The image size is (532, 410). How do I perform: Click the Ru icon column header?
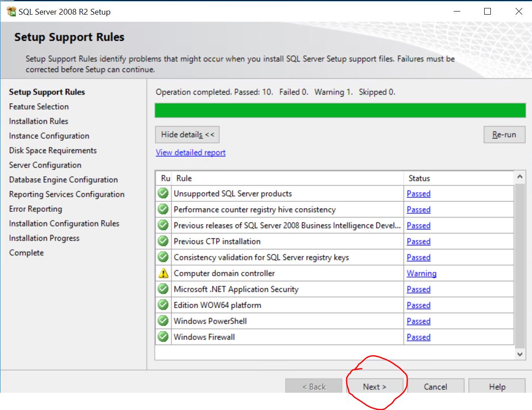click(164, 178)
